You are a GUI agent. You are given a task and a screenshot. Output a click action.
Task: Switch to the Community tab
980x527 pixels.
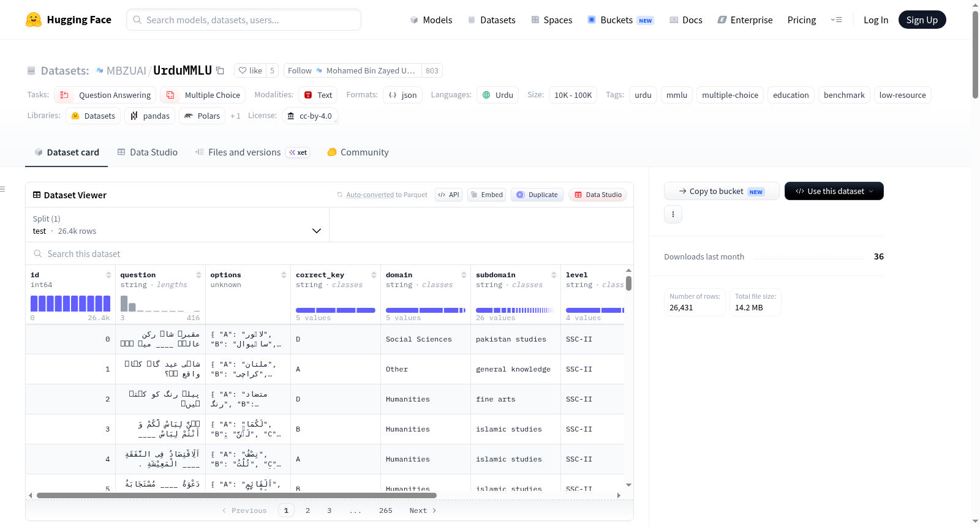coord(358,152)
